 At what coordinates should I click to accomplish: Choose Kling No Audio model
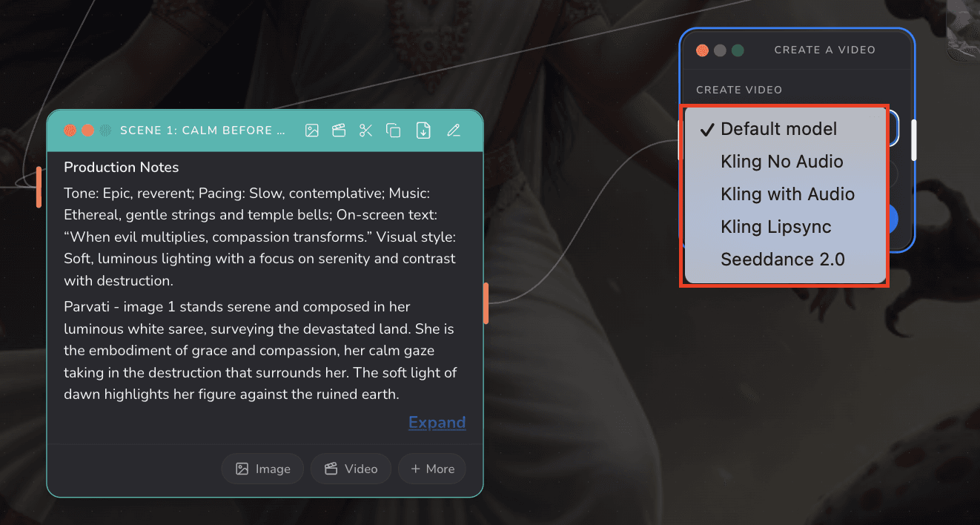coord(785,162)
